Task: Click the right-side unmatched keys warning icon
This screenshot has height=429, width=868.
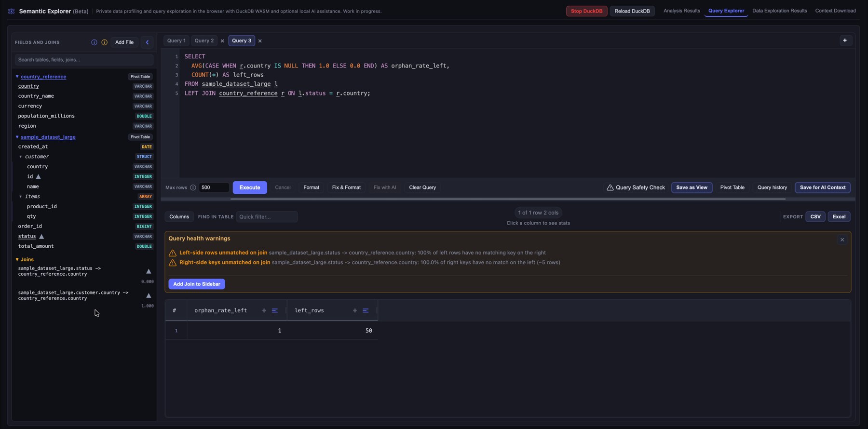Action: [x=173, y=263]
